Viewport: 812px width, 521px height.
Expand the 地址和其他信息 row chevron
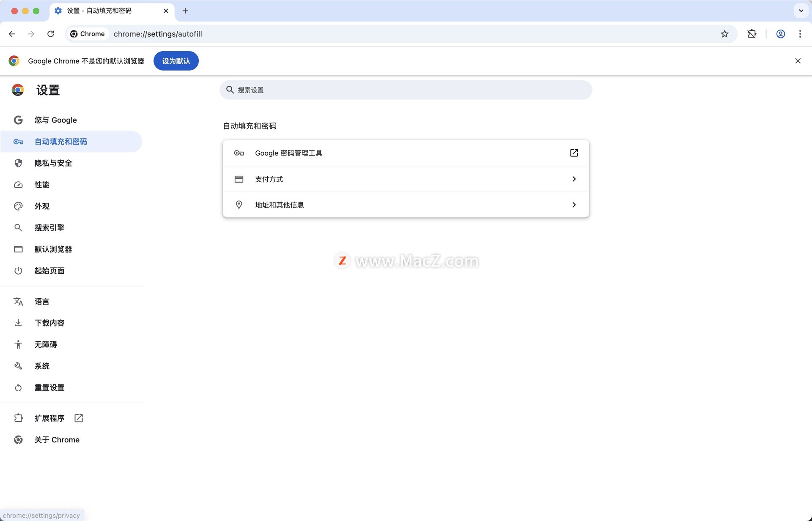[574, 205]
